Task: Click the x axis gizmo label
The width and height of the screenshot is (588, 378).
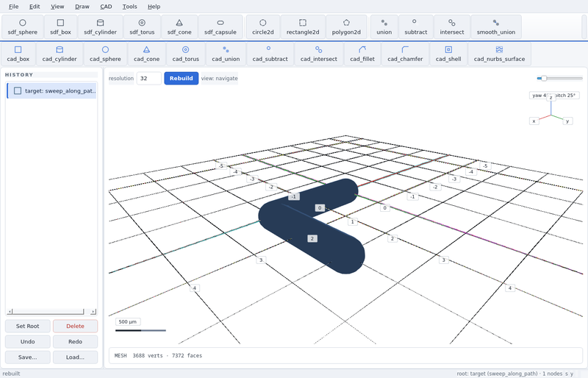Action: click(x=534, y=121)
